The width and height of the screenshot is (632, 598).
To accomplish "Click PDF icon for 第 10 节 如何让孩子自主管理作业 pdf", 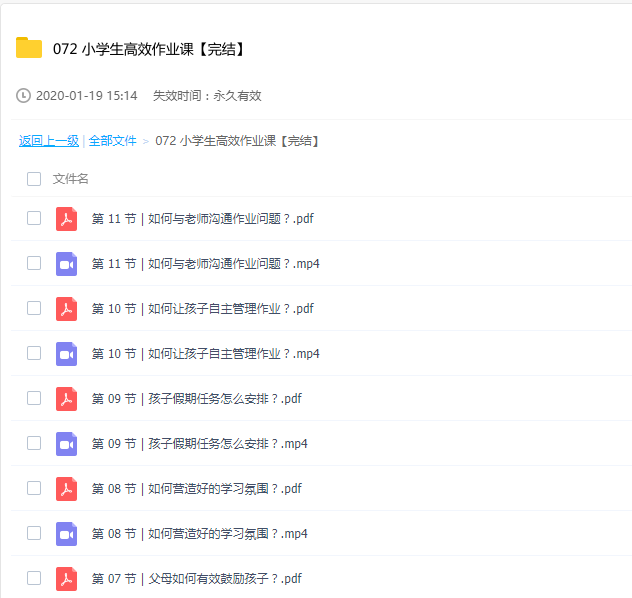I will coord(67,309).
